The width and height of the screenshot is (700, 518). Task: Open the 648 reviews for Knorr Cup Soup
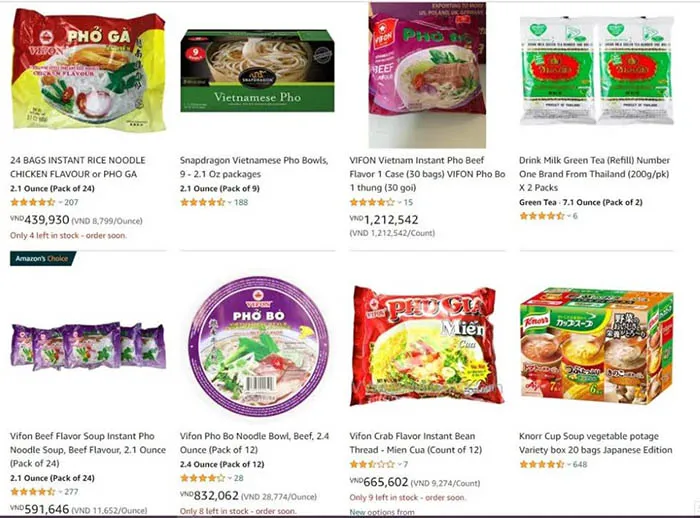pos(580,464)
